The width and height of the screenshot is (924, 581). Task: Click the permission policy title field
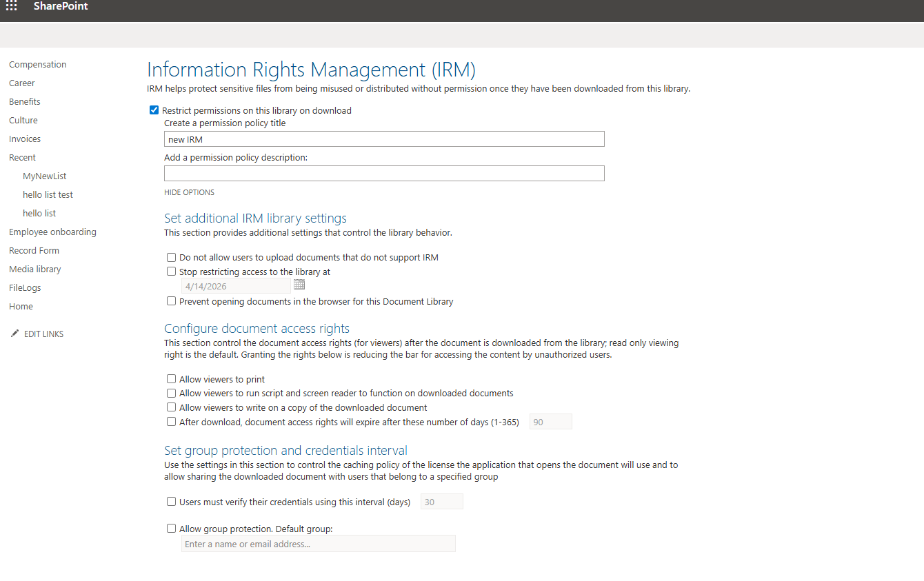pos(384,139)
